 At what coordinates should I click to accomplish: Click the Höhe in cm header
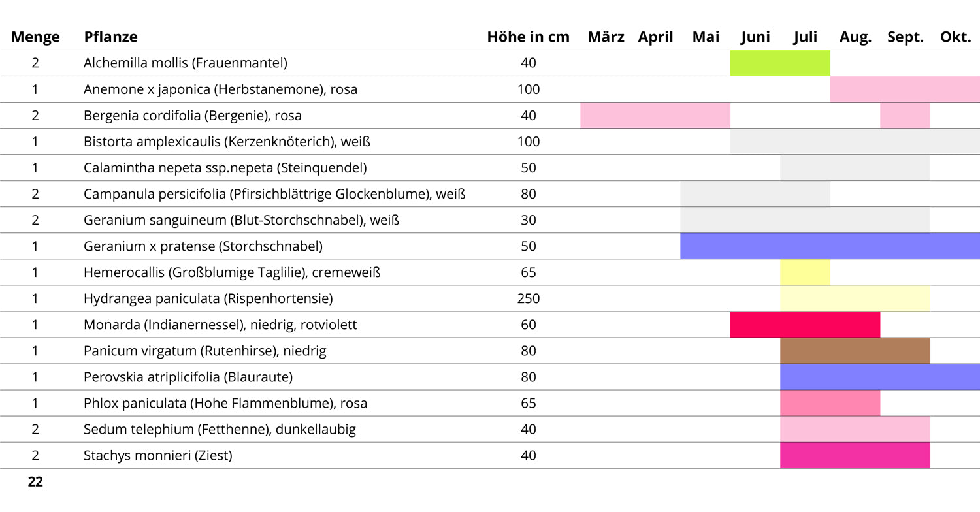(528, 37)
